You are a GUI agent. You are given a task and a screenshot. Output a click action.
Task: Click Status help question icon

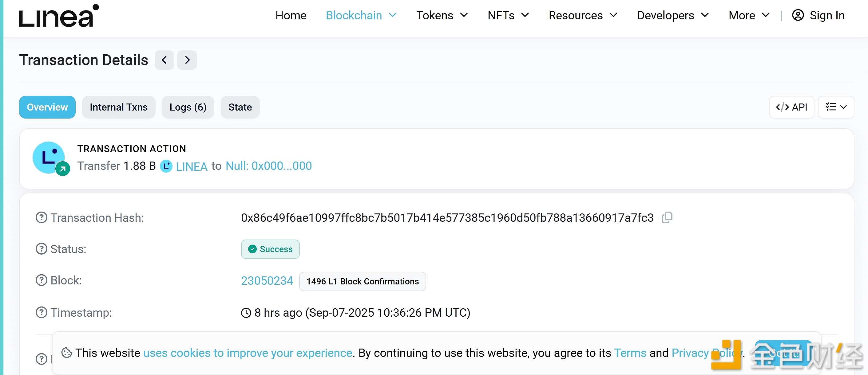pos(42,249)
